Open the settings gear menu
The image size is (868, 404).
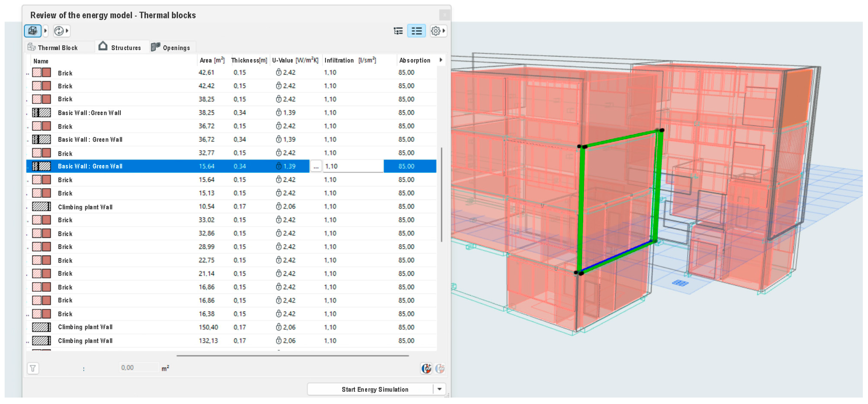[435, 31]
